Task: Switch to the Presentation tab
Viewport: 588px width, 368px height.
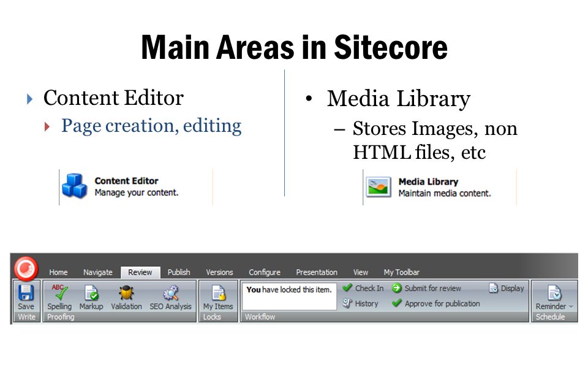Action: click(317, 272)
